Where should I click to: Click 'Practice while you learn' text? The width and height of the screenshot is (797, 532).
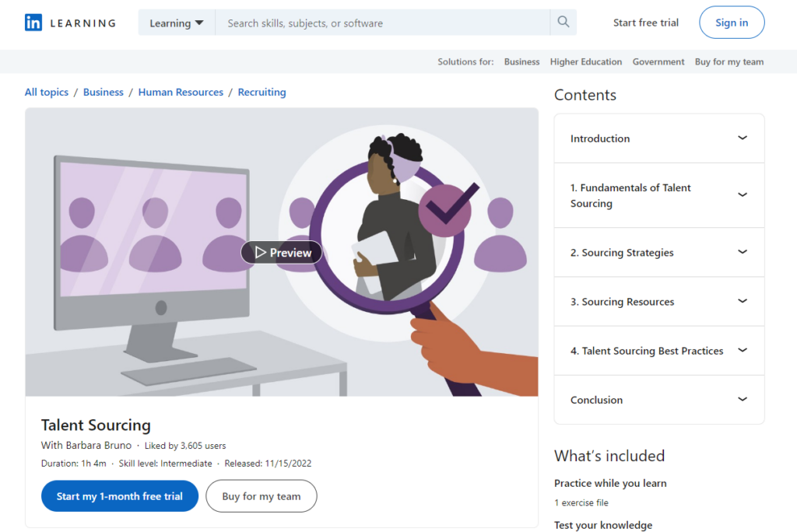click(x=610, y=483)
